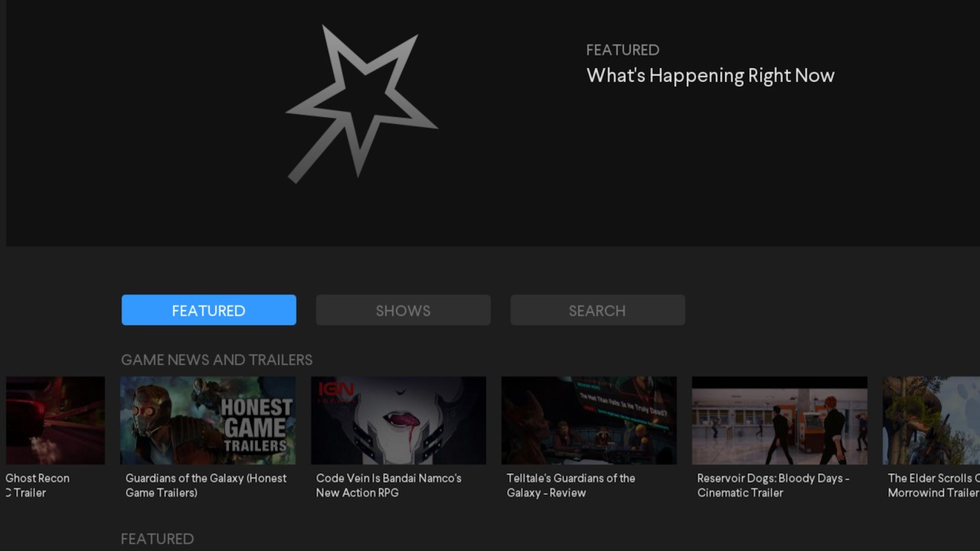The height and width of the screenshot is (551, 980).
Task: Click 'Code Vein Is Bandai Namco's New Action RPG' title
Action: 389,485
